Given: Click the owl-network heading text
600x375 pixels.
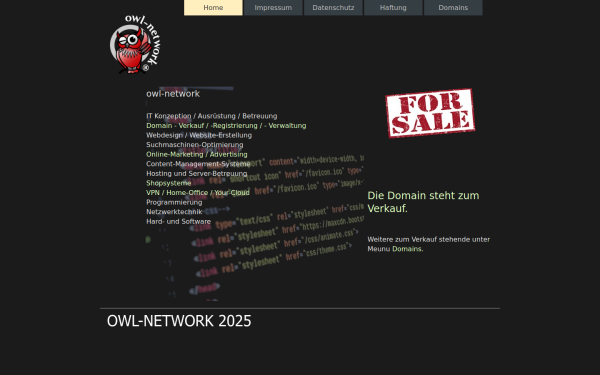Looking at the screenshot, I should click(173, 94).
